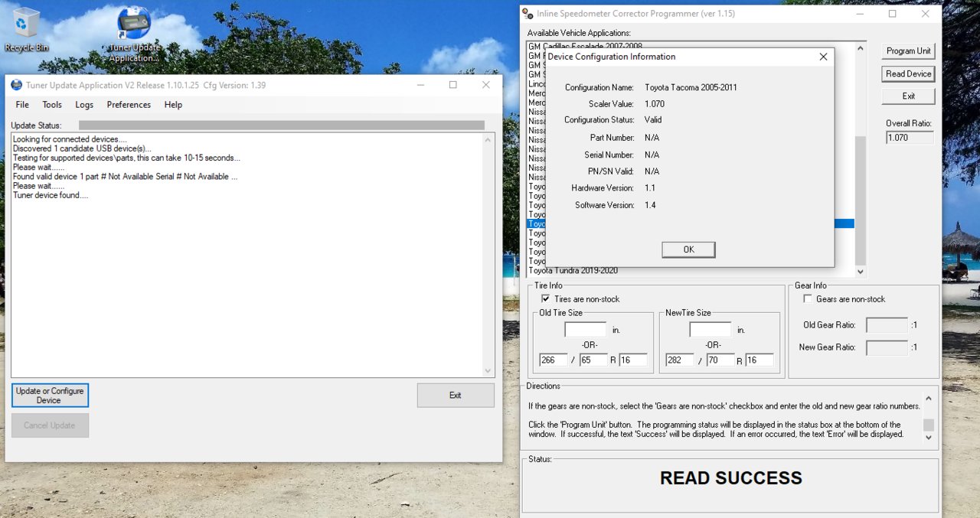
Task: Open the Help menu
Action: (173, 105)
